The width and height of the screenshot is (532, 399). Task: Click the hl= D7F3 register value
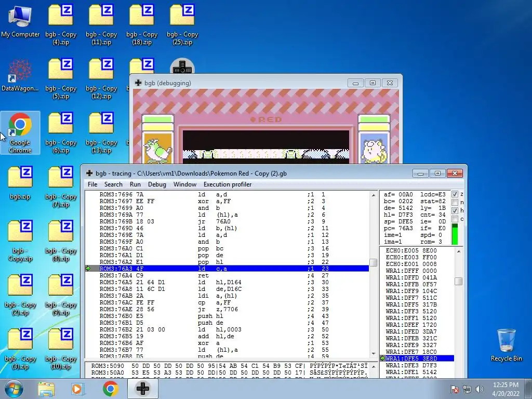[398, 215]
